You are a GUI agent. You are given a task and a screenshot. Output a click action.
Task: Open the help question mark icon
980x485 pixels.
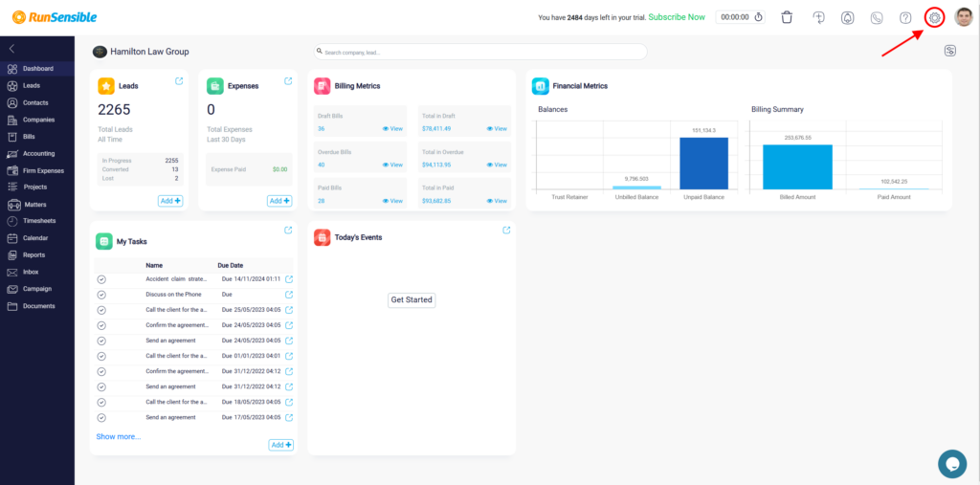coord(905,17)
